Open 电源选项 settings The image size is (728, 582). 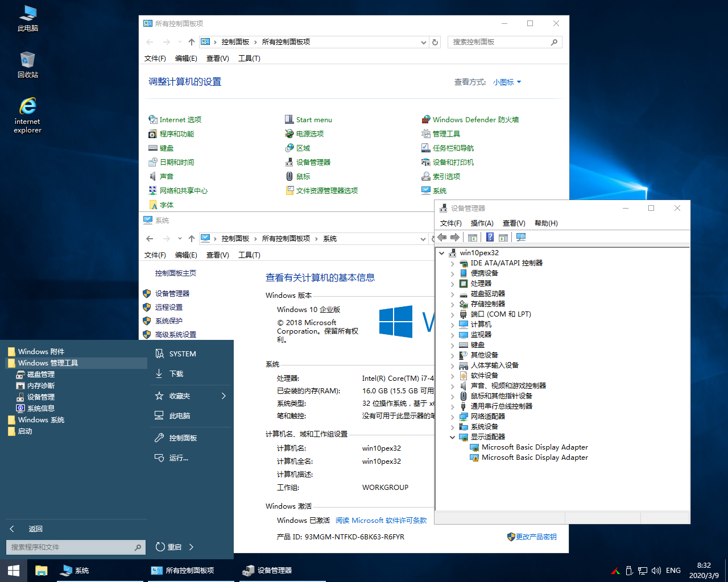coord(304,134)
